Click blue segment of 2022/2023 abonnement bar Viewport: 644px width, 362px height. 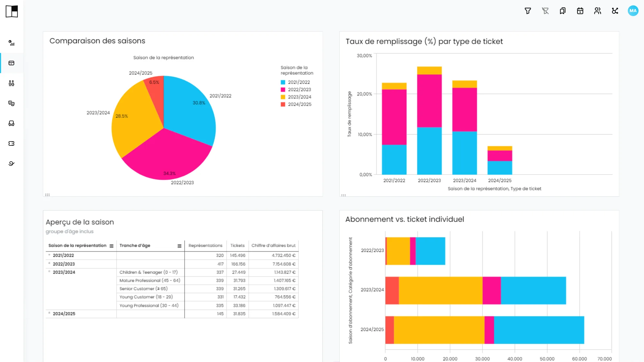point(430,251)
